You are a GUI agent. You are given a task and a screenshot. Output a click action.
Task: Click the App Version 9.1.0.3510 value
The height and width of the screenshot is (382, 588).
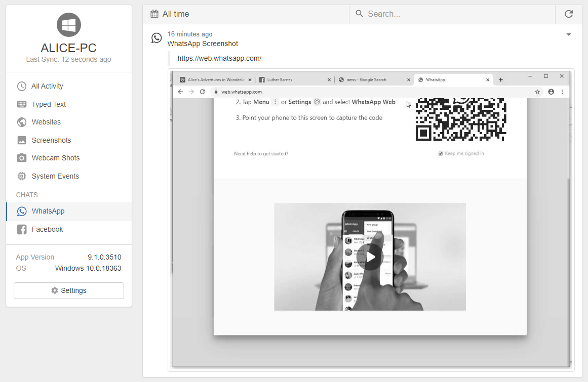[x=105, y=258]
